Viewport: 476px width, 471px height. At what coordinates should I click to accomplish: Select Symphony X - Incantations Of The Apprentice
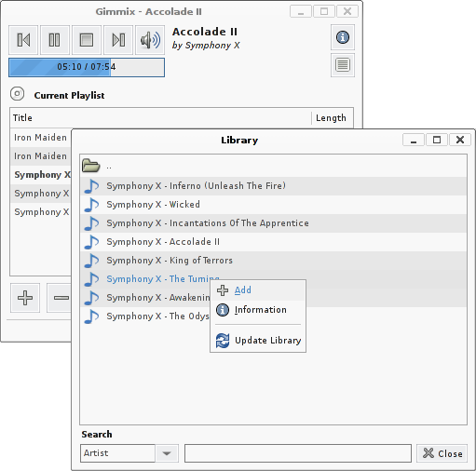(273, 223)
